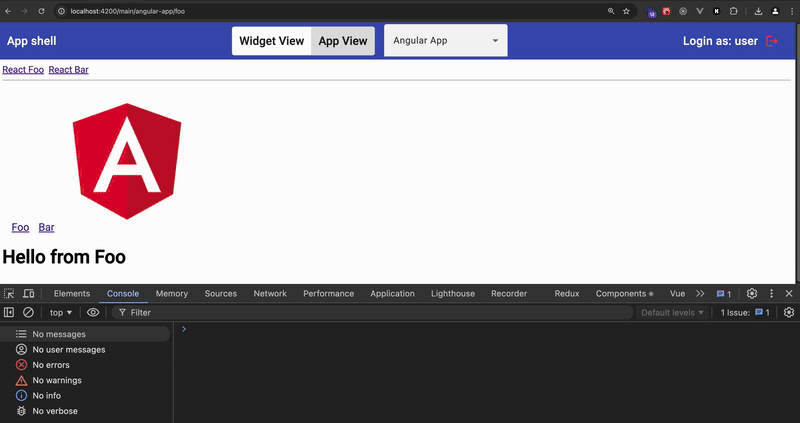Switch to the Network tab

tap(270, 293)
